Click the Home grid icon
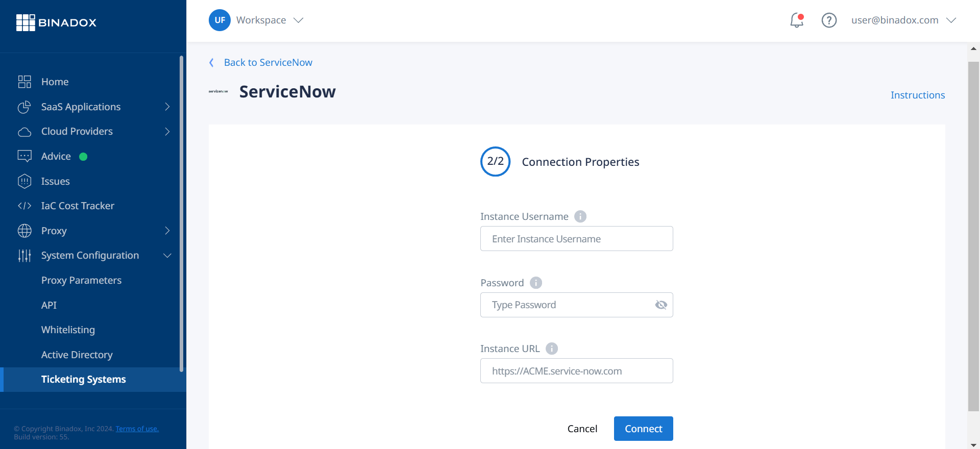 (x=24, y=82)
